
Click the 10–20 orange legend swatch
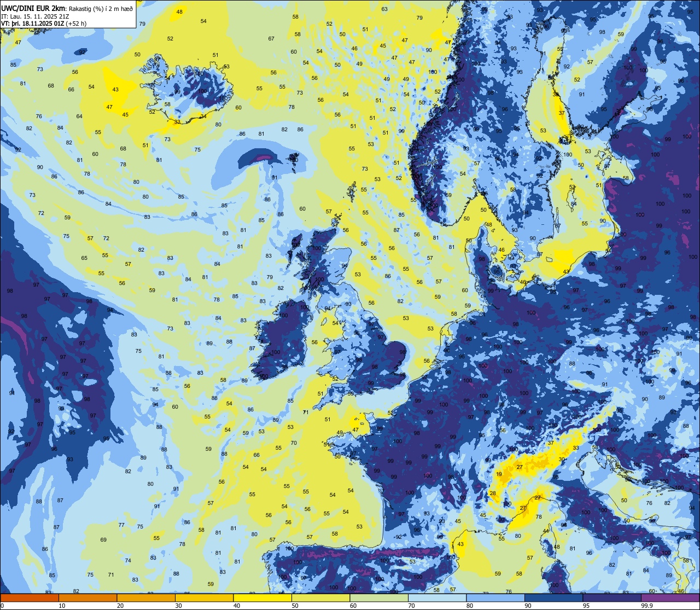click(x=87, y=598)
